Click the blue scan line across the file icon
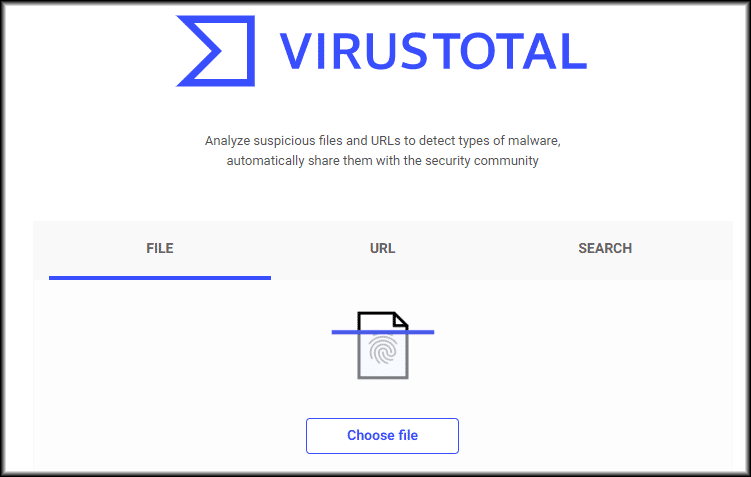 (383, 332)
